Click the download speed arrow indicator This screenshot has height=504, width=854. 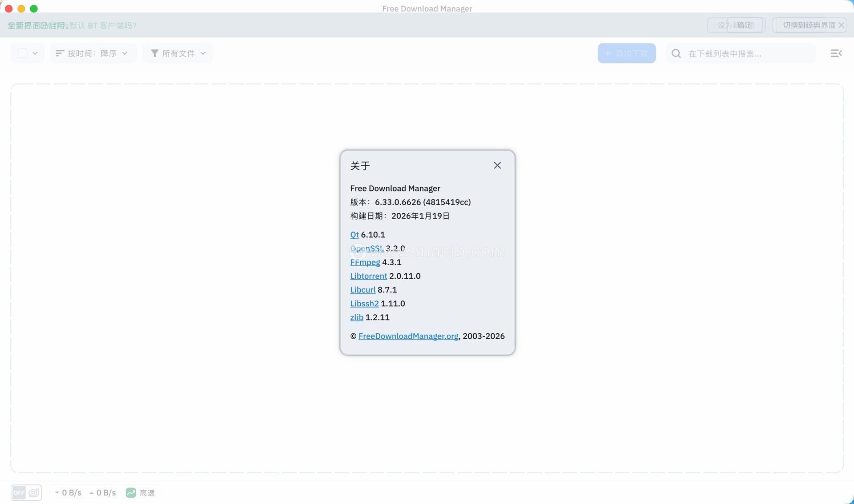coord(57,493)
